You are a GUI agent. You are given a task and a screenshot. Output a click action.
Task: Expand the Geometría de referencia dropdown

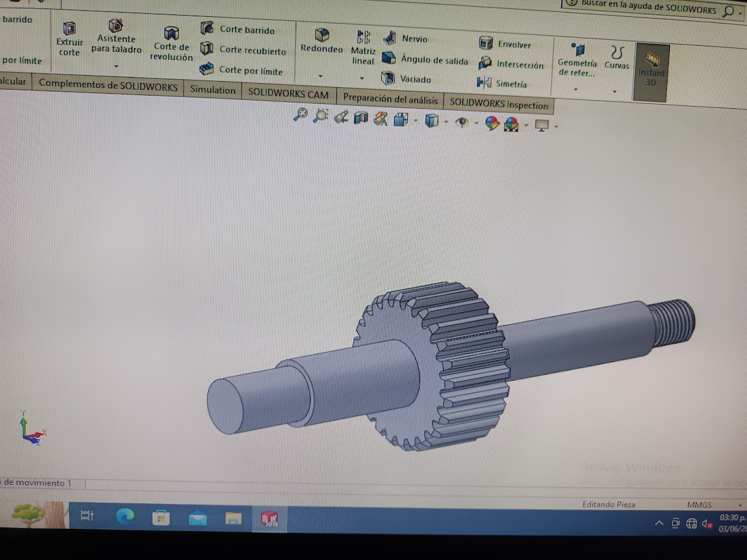tap(576, 89)
